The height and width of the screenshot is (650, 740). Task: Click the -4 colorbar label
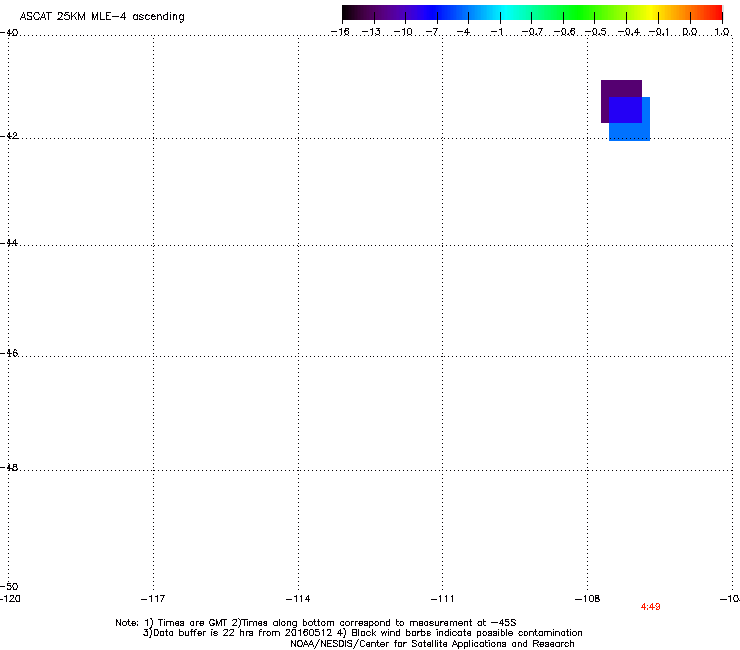(465, 32)
